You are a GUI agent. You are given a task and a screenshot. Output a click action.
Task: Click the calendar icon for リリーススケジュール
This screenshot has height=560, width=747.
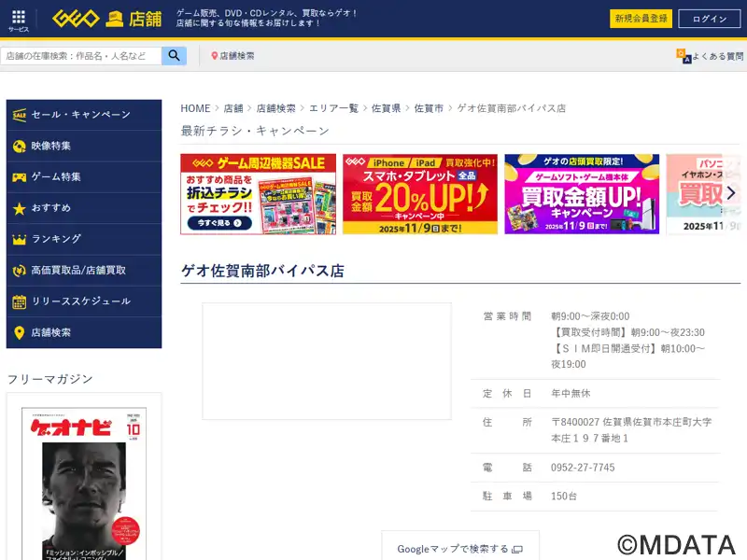[19, 301]
